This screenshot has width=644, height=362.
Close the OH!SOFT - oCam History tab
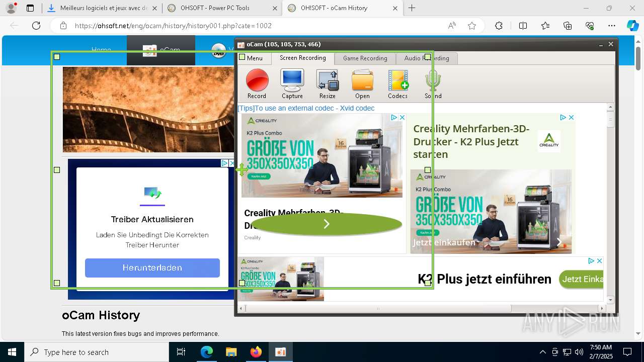[x=395, y=8]
